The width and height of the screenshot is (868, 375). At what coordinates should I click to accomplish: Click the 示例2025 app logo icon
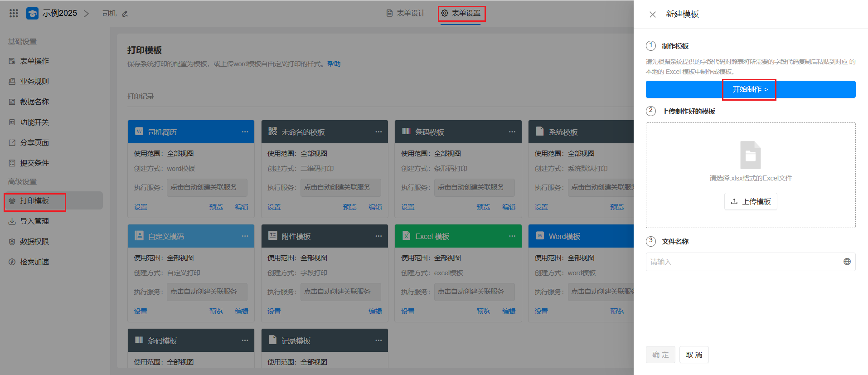coord(32,14)
